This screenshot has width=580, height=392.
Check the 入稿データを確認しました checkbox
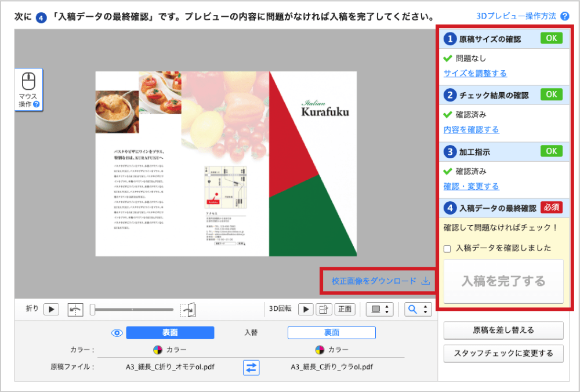pyautogui.click(x=447, y=248)
